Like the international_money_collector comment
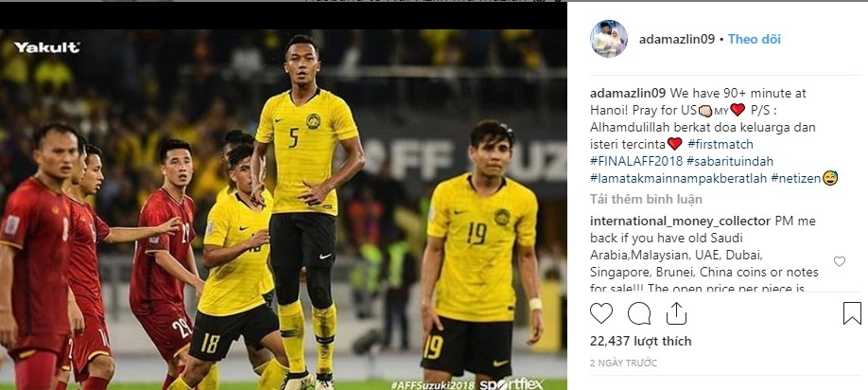Image resolution: width=868 pixels, height=390 pixels. click(840, 261)
